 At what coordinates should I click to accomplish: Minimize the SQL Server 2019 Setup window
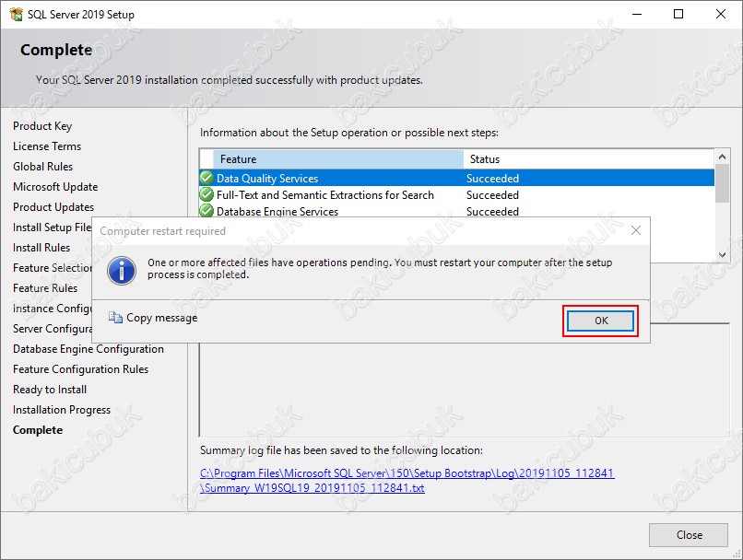[637, 14]
